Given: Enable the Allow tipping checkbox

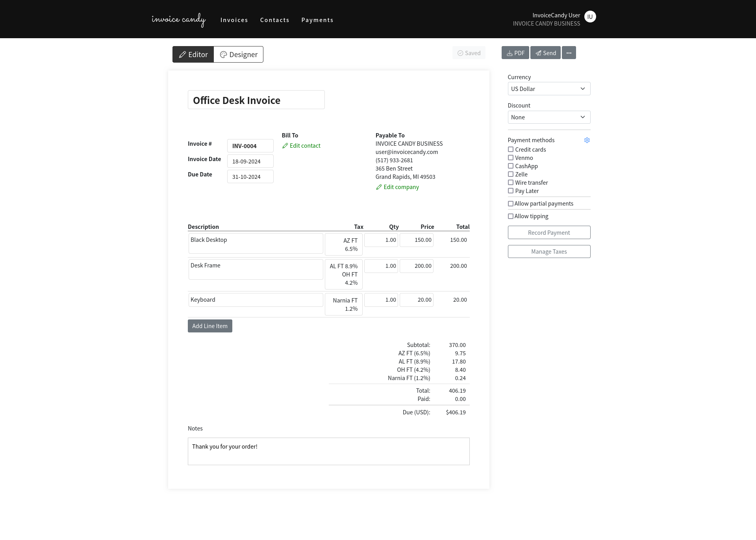Looking at the screenshot, I should (511, 216).
